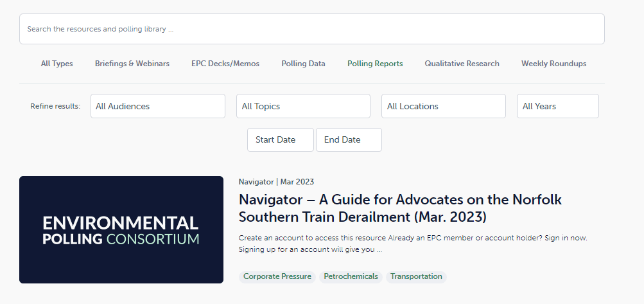This screenshot has width=644, height=304.
Task: Select the All Types filter tab
Action: 57,64
